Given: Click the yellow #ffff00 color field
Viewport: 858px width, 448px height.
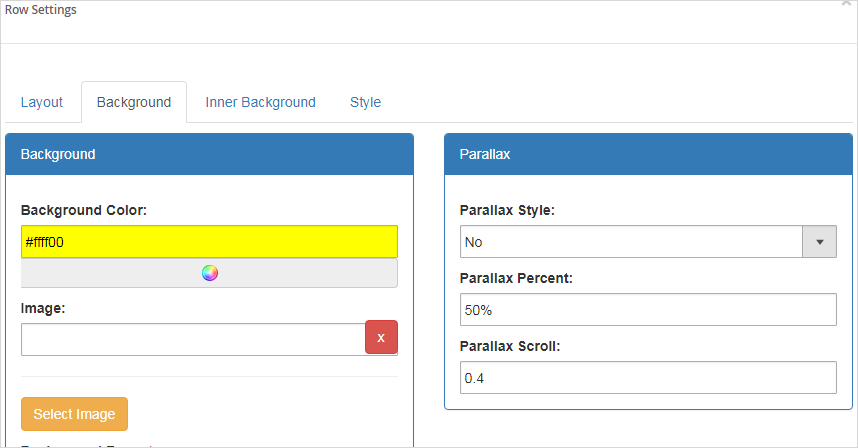Looking at the screenshot, I should pos(209,241).
